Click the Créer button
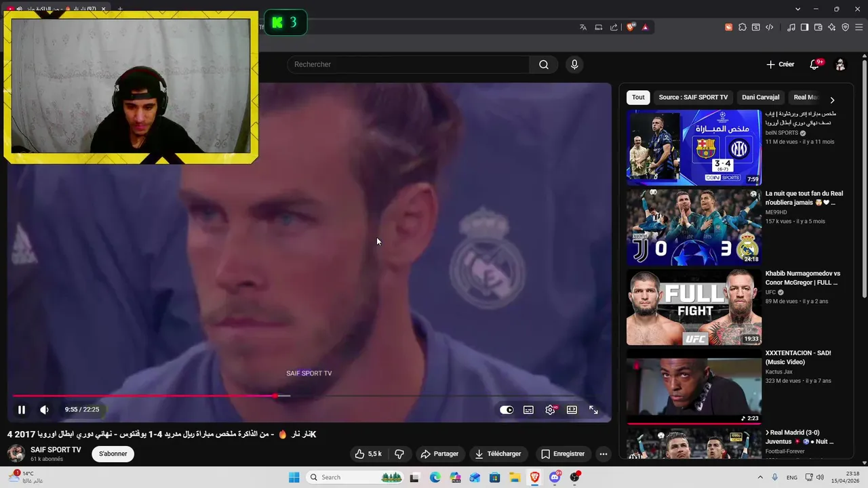 (x=781, y=64)
